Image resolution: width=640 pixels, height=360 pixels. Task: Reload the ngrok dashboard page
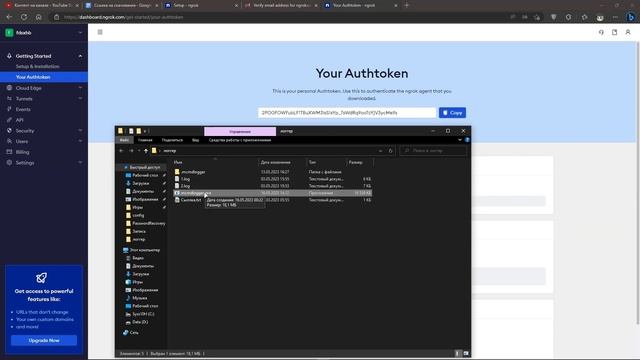[x=24, y=17]
